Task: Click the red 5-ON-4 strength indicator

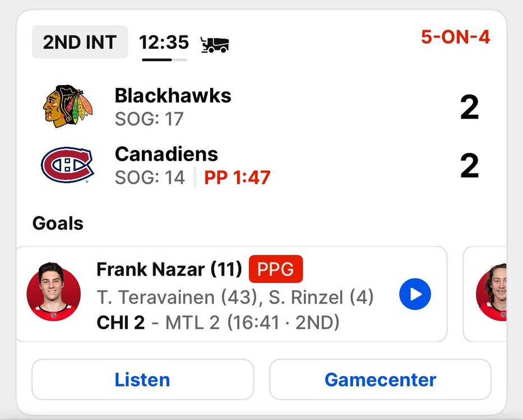Action: point(455,38)
